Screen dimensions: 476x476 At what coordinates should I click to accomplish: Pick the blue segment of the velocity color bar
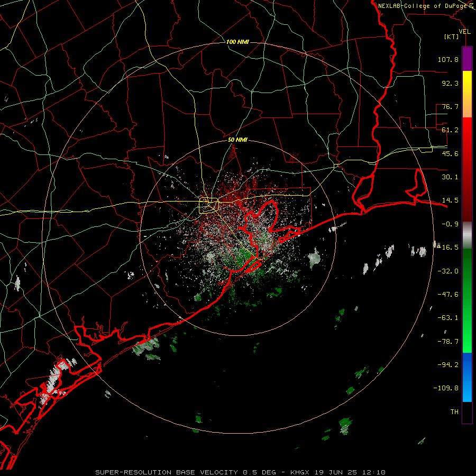467,377
